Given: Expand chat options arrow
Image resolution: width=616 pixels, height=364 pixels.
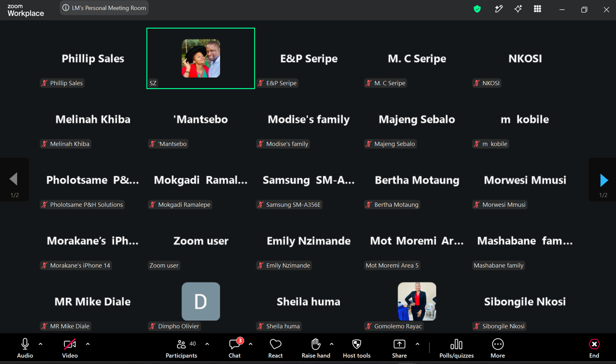Looking at the screenshot, I should tap(250, 344).
